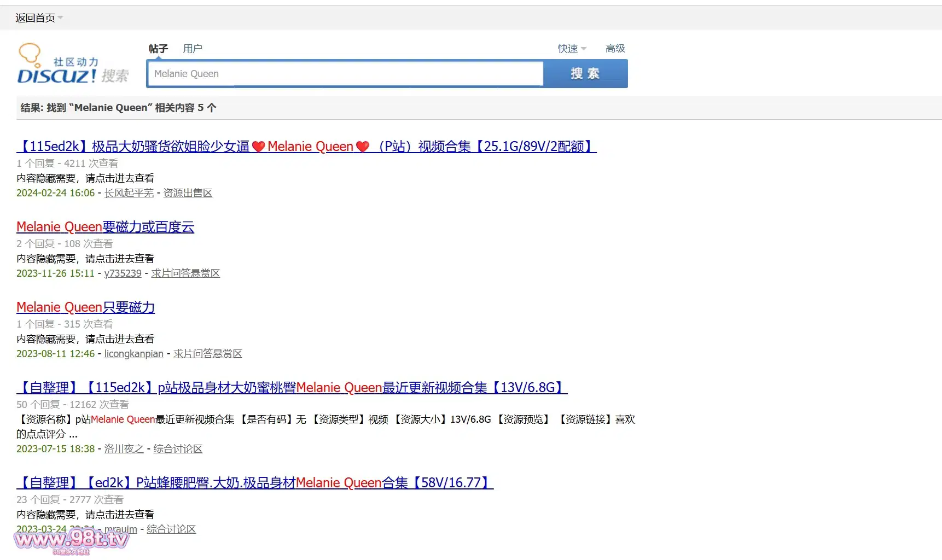Click the text 1 个回复 - 4211 次查看
Screen dimensions: 942x560
pyautogui.click(x=67, y=164)
